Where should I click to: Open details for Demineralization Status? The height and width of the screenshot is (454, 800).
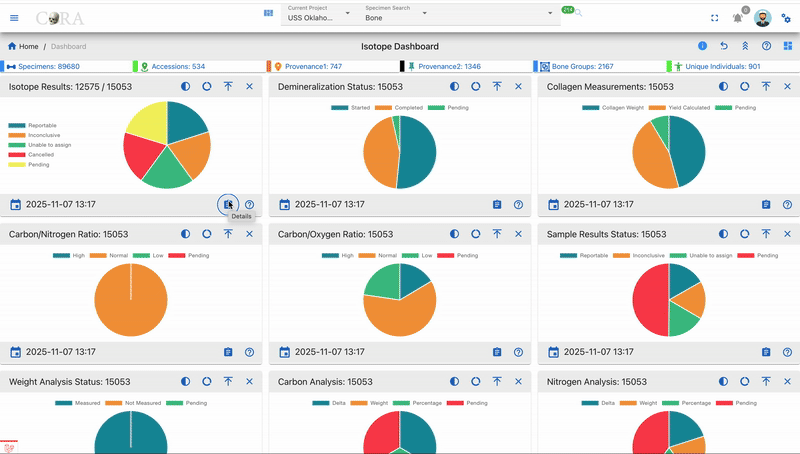[x=497, y=205]
